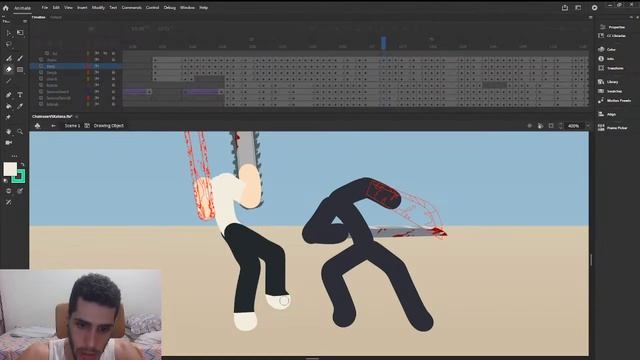Go to the Animate Home screen icon
640x360 pixels.
(6, 7)
